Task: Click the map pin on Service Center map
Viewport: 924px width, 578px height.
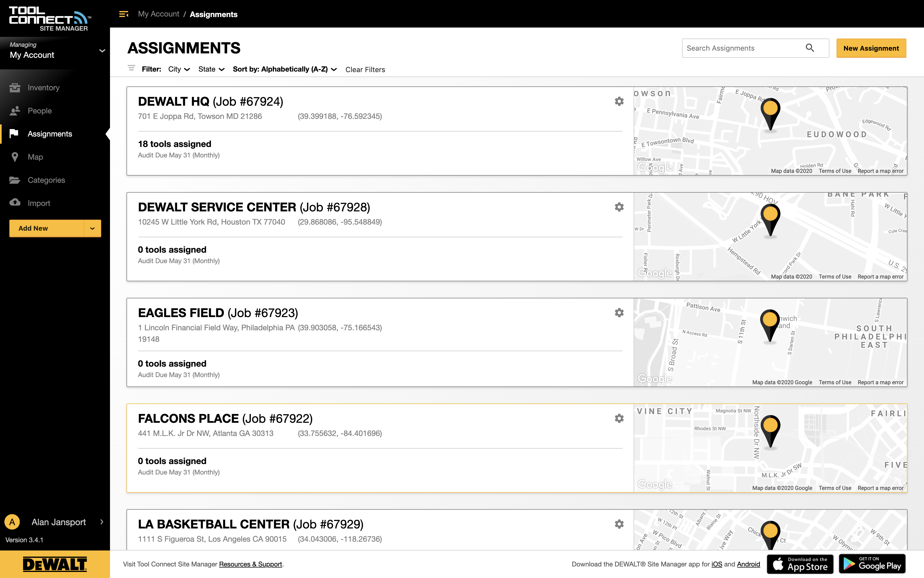Action: click(x=771, y=220)
